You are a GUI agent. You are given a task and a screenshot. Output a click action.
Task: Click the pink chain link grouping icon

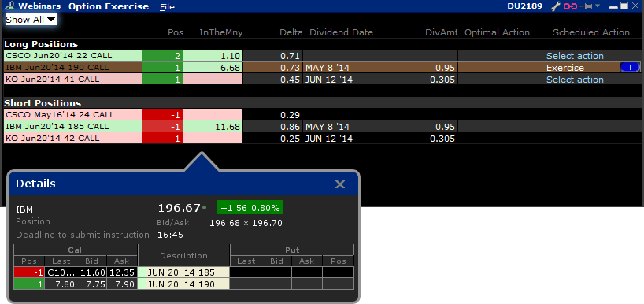pyautogui.click(x=570, y=6)
